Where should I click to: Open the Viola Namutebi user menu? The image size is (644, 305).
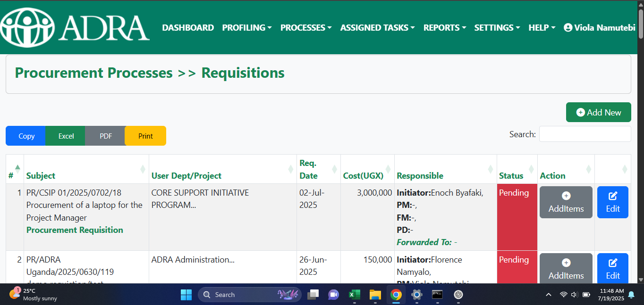point(599,28)
